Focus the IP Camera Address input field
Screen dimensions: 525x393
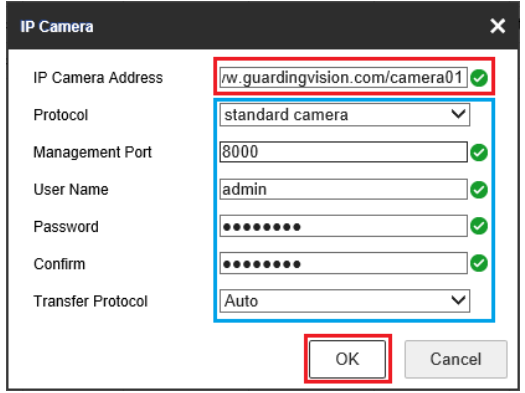click(343, 77)
